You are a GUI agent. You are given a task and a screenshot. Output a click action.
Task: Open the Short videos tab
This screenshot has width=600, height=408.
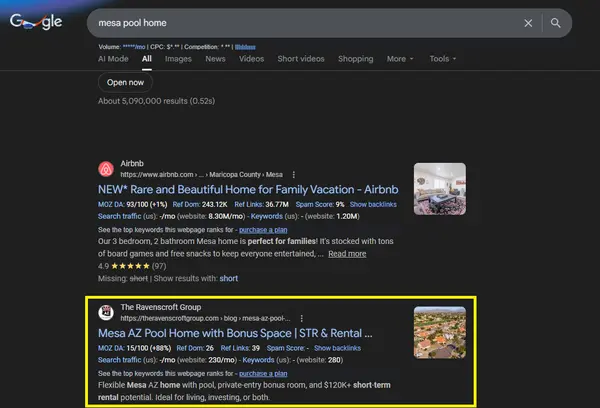point(301,59)
